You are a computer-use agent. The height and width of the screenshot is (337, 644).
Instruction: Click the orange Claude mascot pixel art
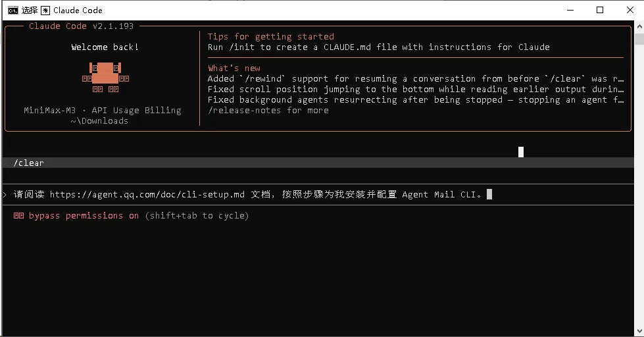[105, 77]
